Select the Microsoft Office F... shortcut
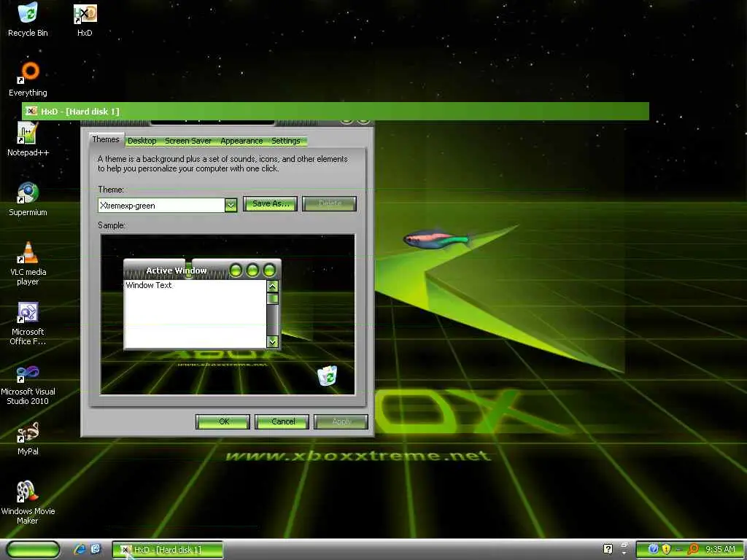Screen dimensions: 747x560 tap(28, 323)
